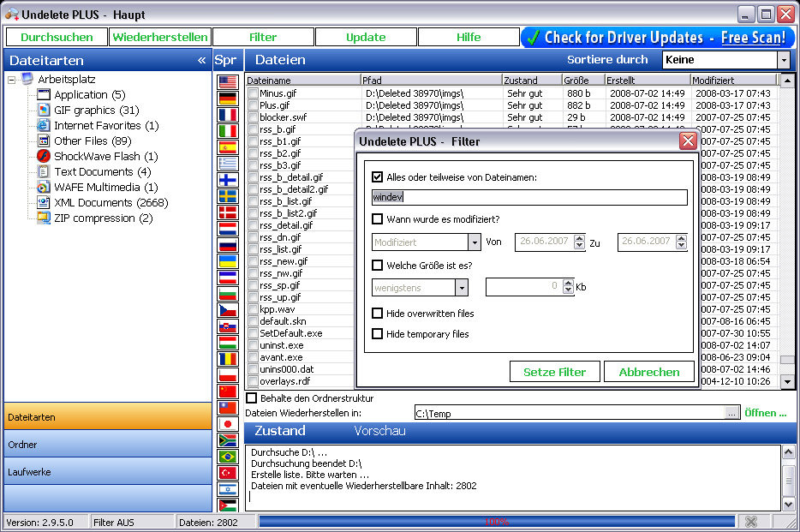Click the gray X icon in status bar

point(750,521)
